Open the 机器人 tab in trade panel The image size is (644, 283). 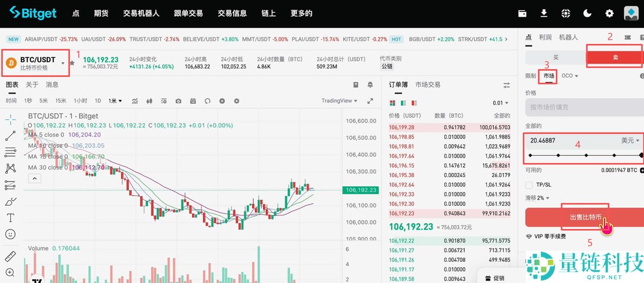click(x=568, y=38)
